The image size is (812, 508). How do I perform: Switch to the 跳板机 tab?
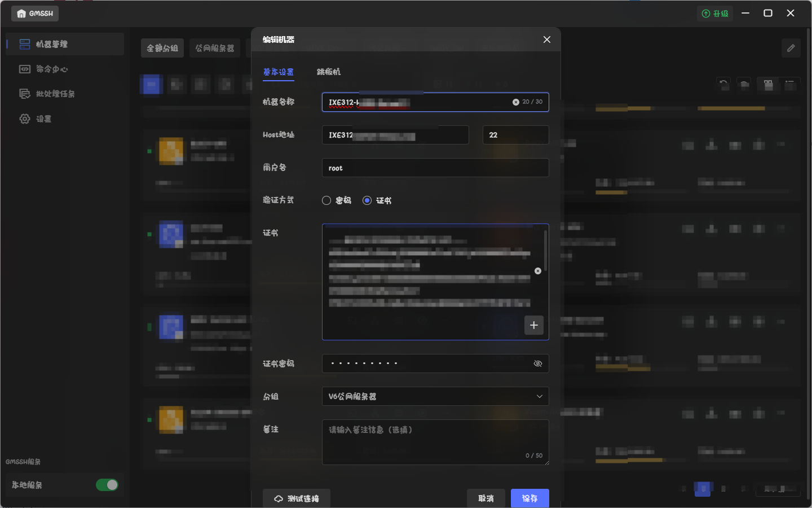click(x=329, y=72)
